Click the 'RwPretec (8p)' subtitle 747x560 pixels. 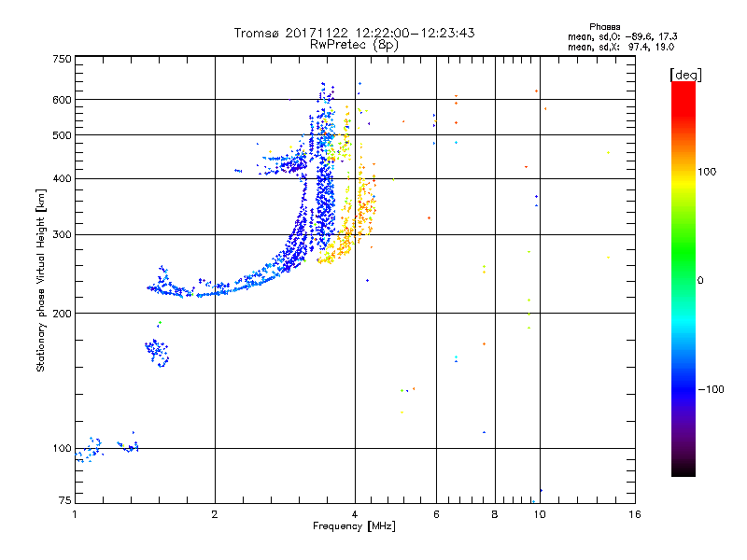pyautogui.click(x=354, y=45)
